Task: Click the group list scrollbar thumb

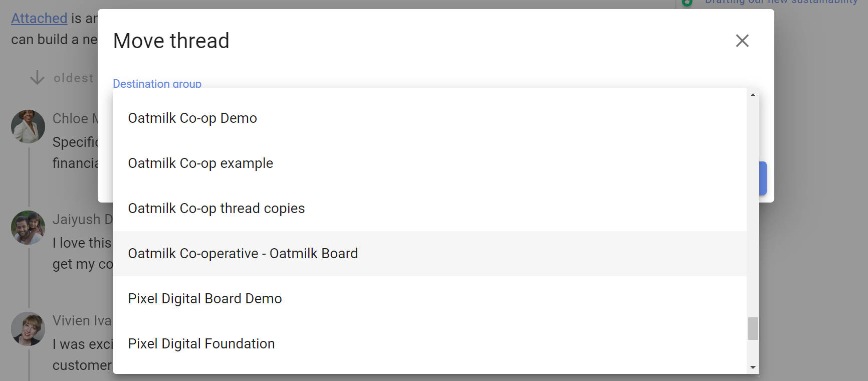Action: [x=753, y=328]
